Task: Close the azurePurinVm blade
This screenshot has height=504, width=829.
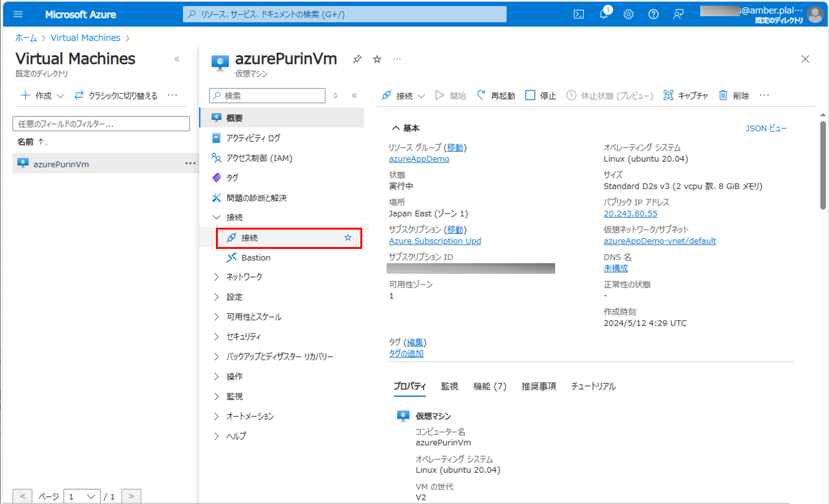Action: (805, 59)
